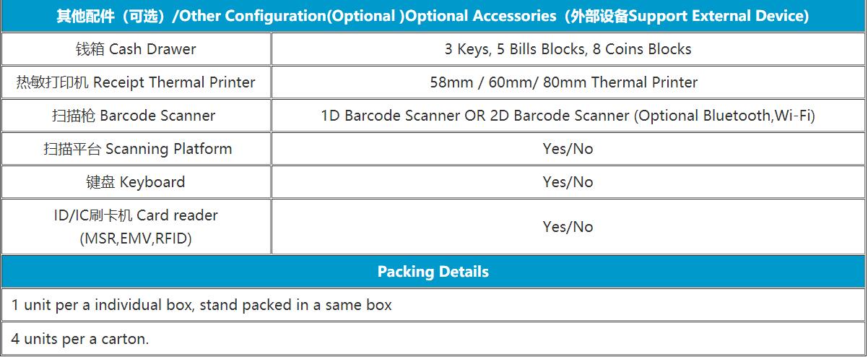Select the Keyboard label cell
The height and width of the screenshot is (357, 868).
(136, 182)
